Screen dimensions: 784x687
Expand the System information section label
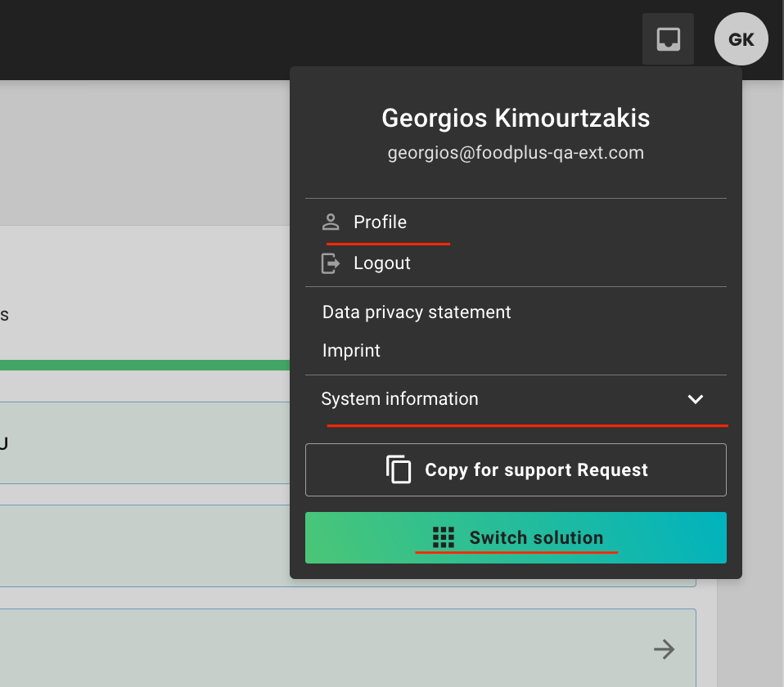click(399, 399)
